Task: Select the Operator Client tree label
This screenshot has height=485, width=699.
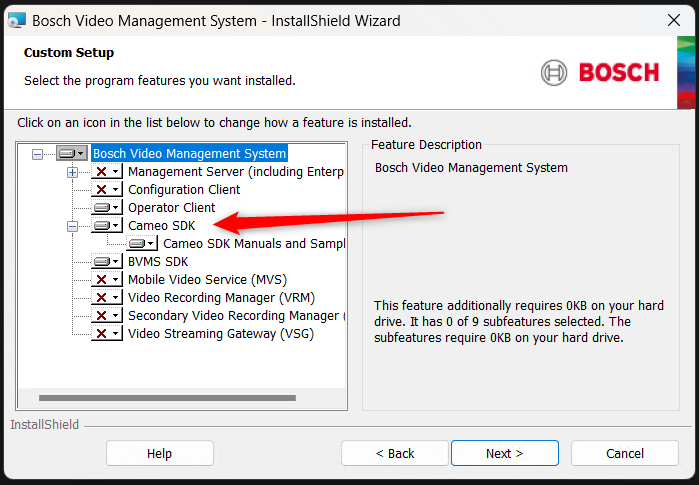Action: tap(171, 208)
